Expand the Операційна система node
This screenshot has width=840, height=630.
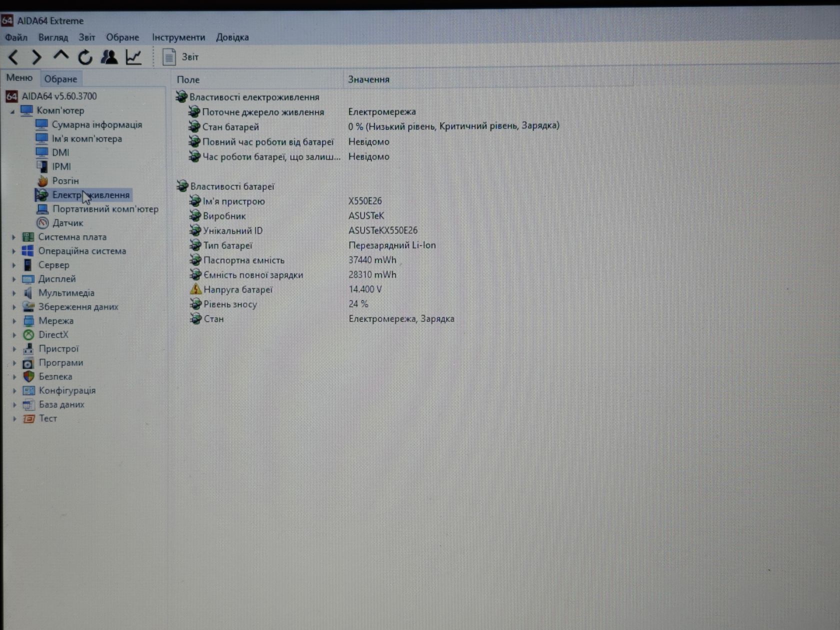point(14,251)
